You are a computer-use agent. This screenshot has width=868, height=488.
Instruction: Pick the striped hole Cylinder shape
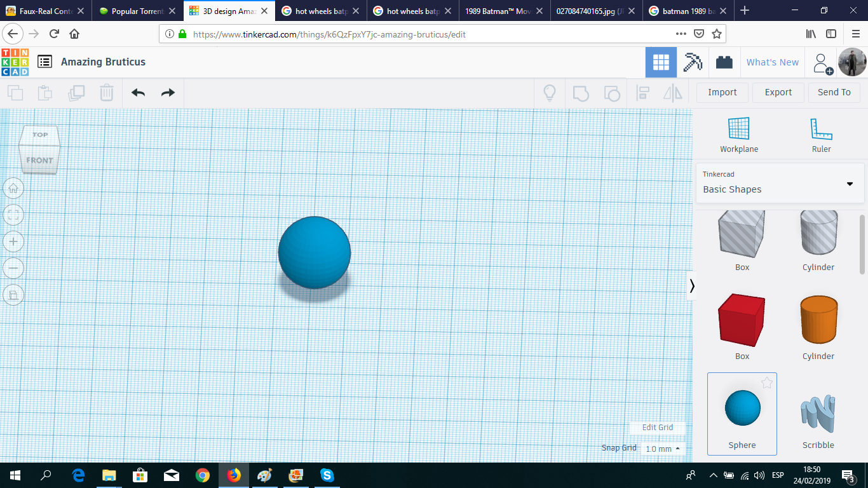818,233
